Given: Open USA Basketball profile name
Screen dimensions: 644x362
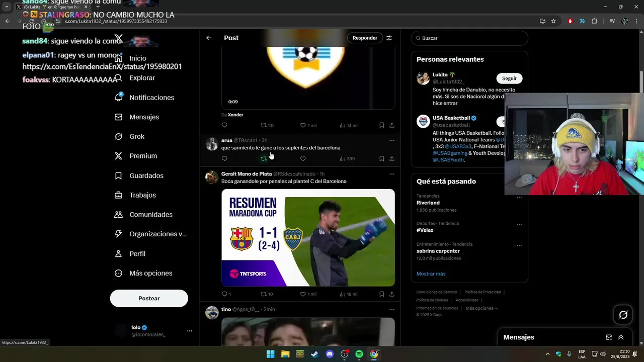Looking at the screenshot, I should (451, 118).
